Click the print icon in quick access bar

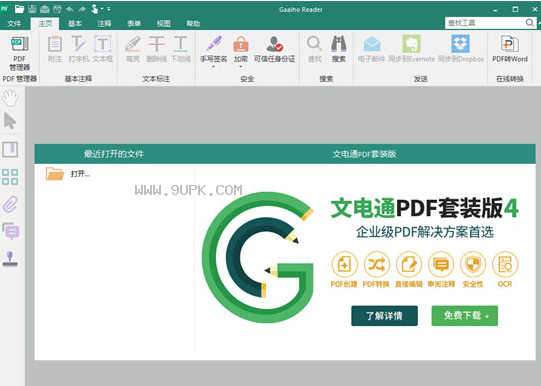(x=57, y=9)
